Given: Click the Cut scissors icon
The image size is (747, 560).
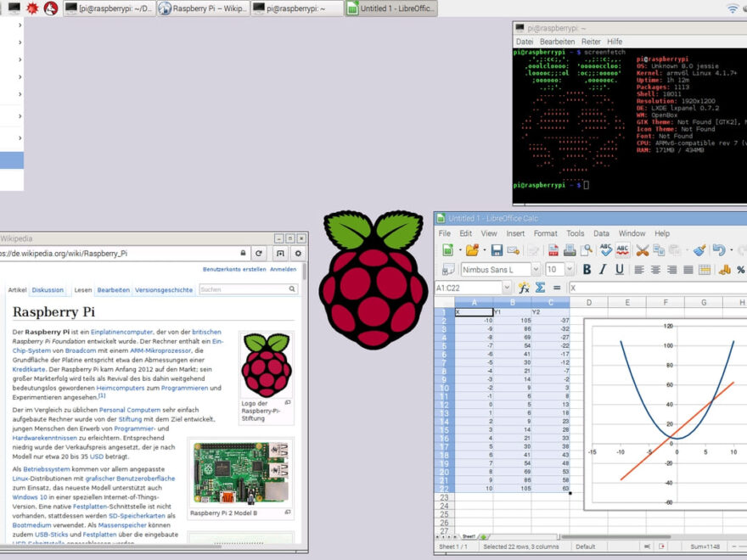Looking at the screenshot, I should click(643, 250).
